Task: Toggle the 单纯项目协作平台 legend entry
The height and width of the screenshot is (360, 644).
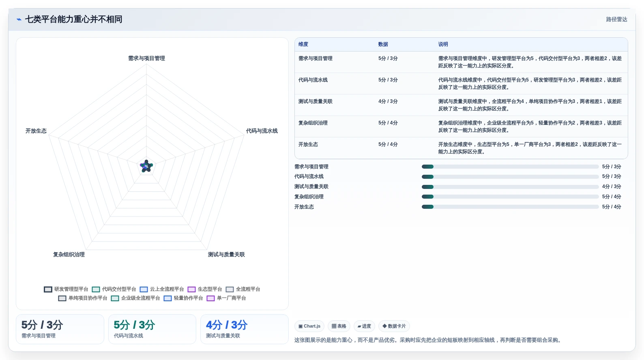Action: (x=83, y=298)
